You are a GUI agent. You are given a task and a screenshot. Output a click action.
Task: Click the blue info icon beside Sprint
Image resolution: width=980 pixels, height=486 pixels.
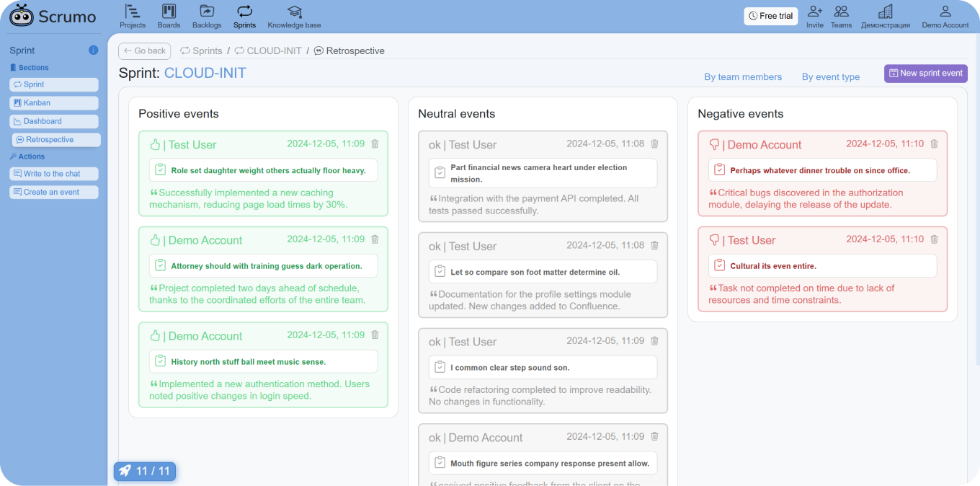93,50
